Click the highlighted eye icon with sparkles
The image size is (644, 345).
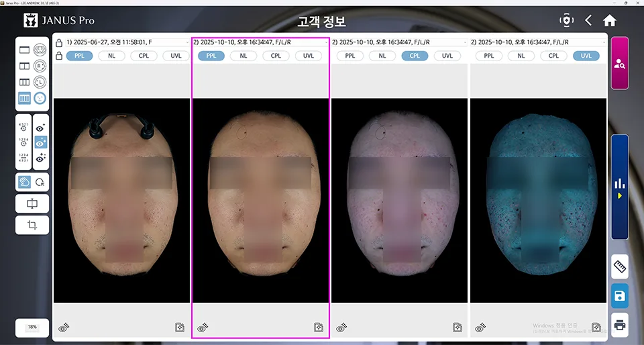point(40,142)
